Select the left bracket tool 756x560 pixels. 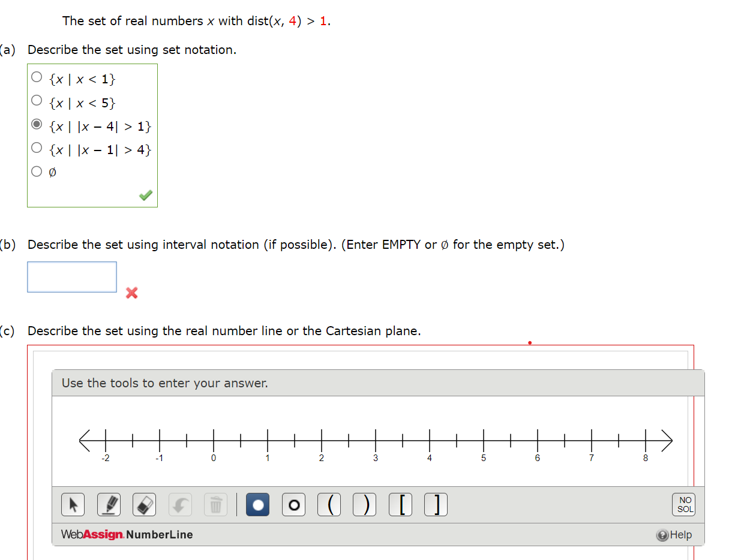(400, 504)
